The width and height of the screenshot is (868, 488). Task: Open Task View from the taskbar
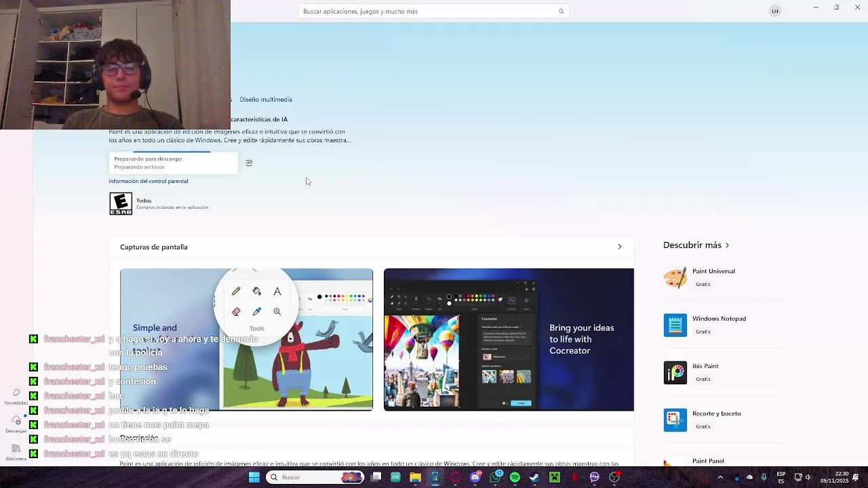(376, 477)
